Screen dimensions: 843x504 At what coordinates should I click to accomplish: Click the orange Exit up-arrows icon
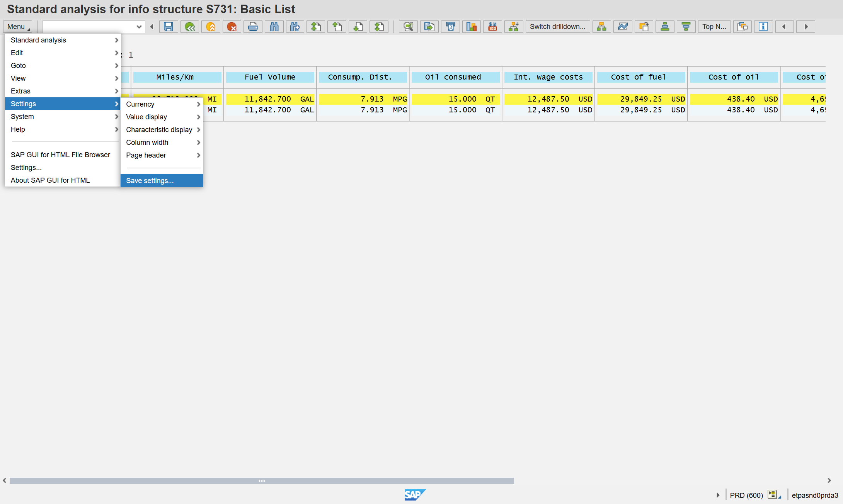coord(211,27)
